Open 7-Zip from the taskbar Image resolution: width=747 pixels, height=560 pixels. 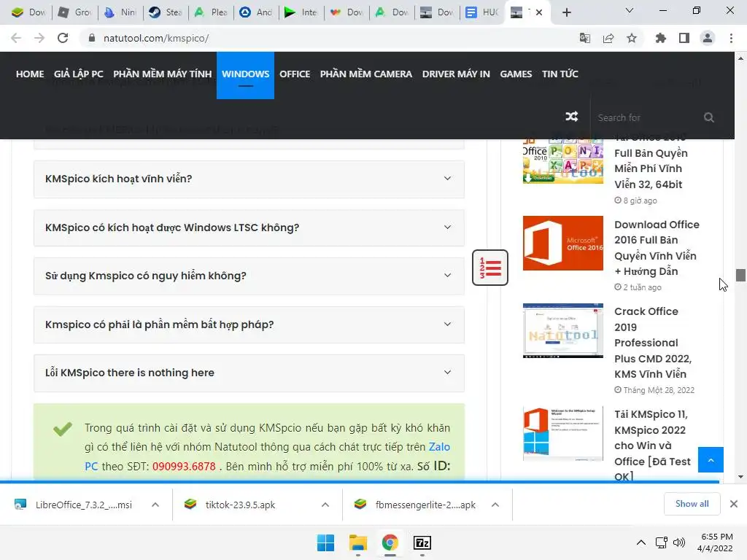pos(422,542)
